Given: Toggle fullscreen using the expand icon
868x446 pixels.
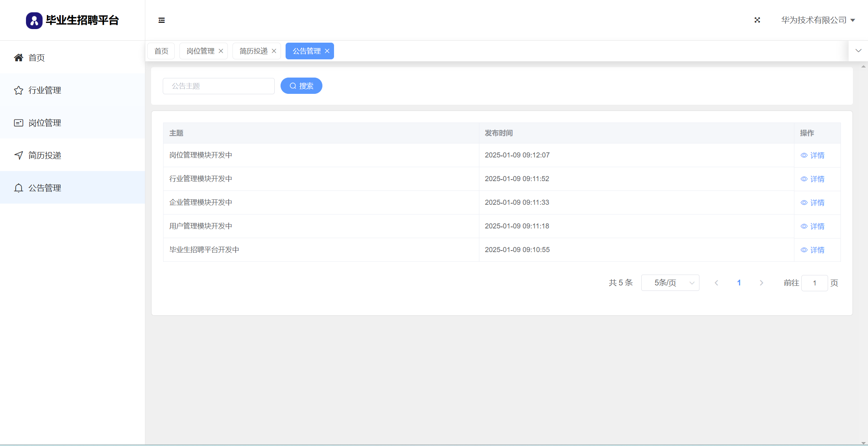Looking at the screenshot, I should pos(757,20).
